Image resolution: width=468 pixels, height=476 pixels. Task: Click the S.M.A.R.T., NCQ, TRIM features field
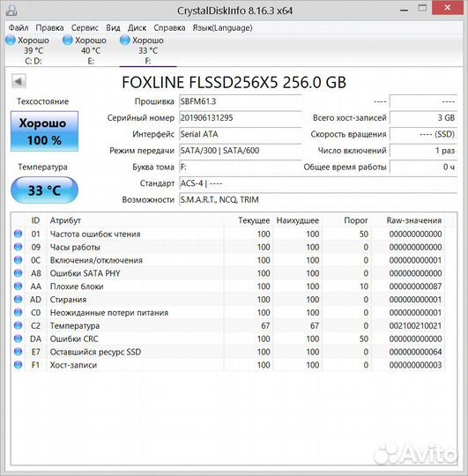[318, 200]
